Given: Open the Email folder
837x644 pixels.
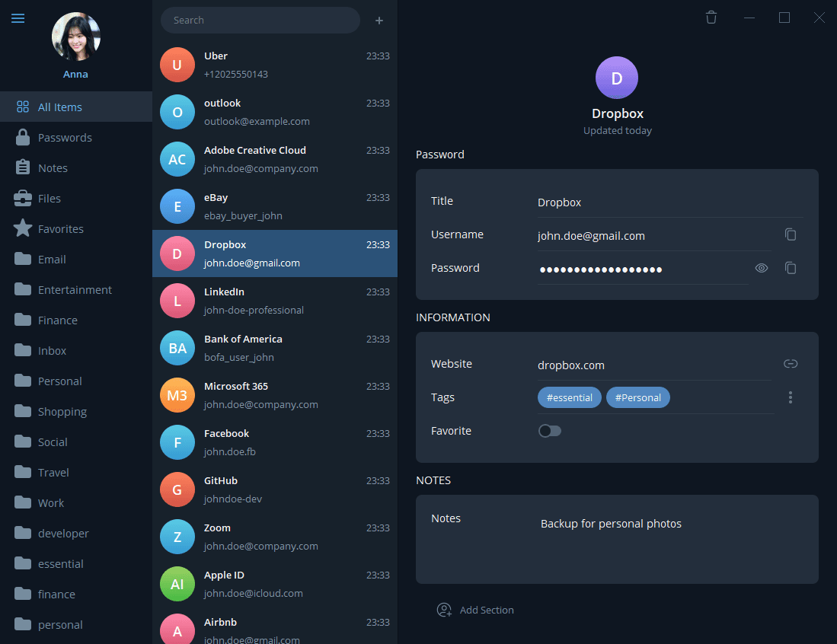Looking at the screenshot, I should tap(76, 260).
